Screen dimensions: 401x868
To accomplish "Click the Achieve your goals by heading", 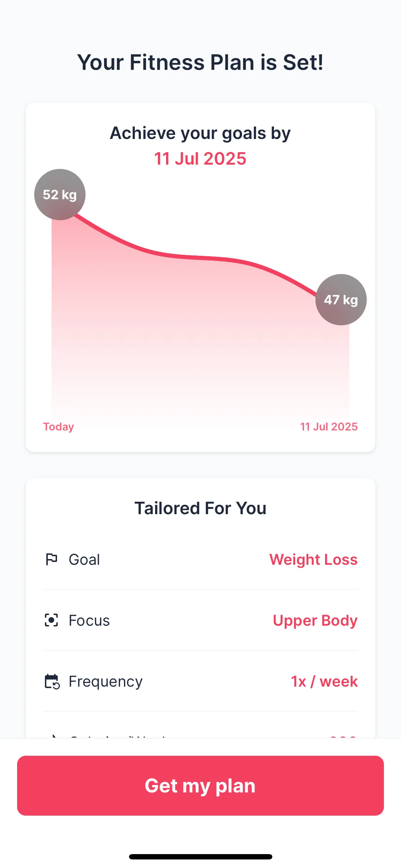I will 200,133.
